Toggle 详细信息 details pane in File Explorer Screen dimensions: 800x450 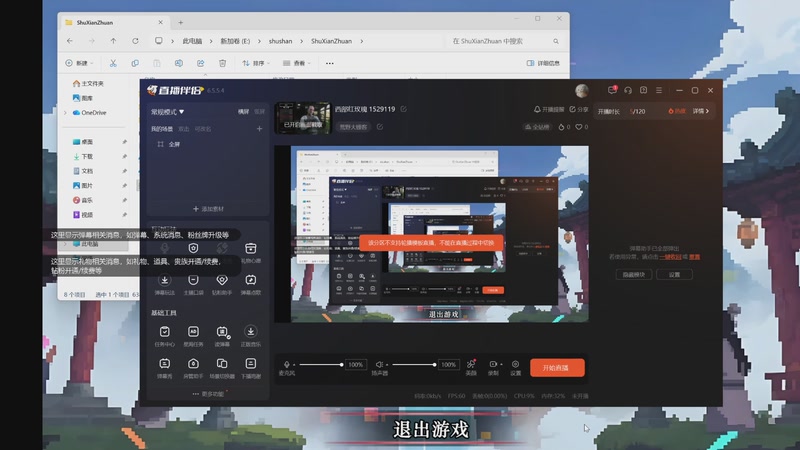pos(543,63)
